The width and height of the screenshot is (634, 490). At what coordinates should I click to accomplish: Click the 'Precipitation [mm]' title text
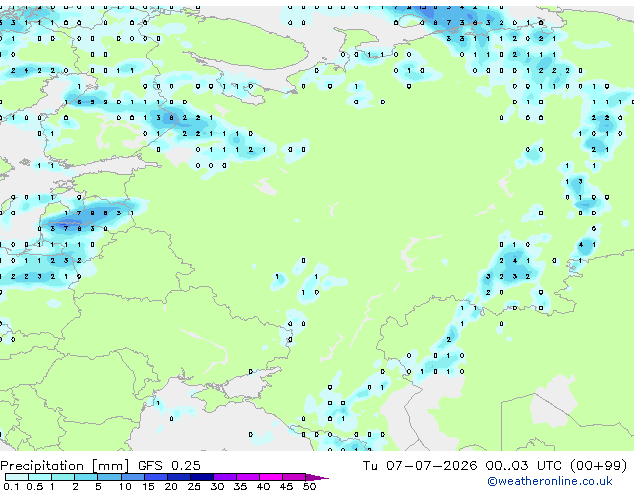coord(65,466)
